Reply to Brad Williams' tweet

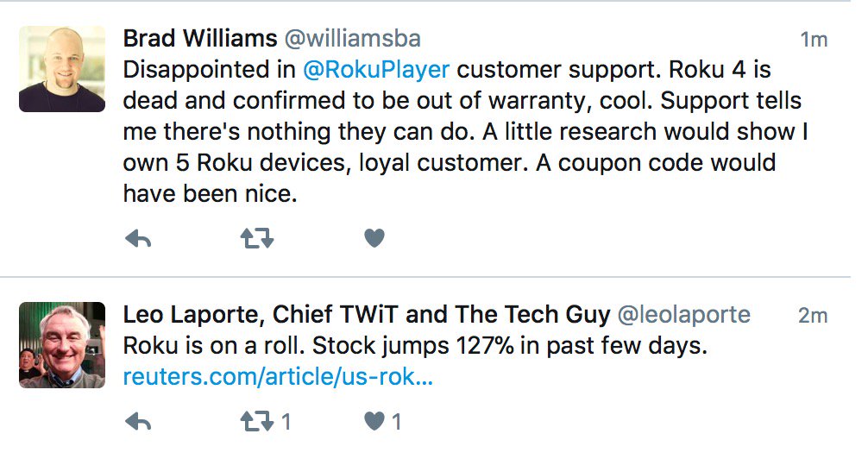tap(138, 239)
